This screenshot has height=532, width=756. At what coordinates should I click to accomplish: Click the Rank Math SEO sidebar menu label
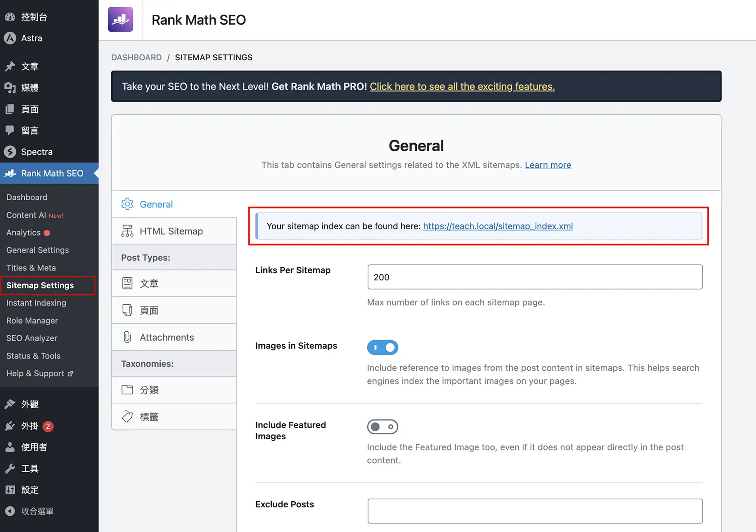(x=52, y=173)
